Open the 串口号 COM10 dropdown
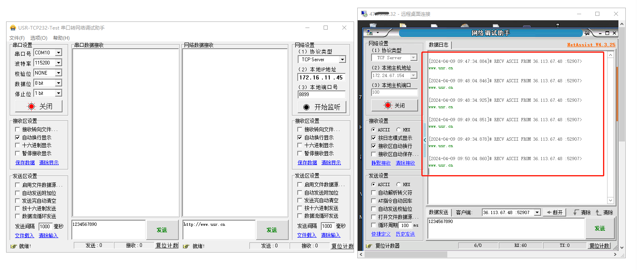 [x=58, y=53]
